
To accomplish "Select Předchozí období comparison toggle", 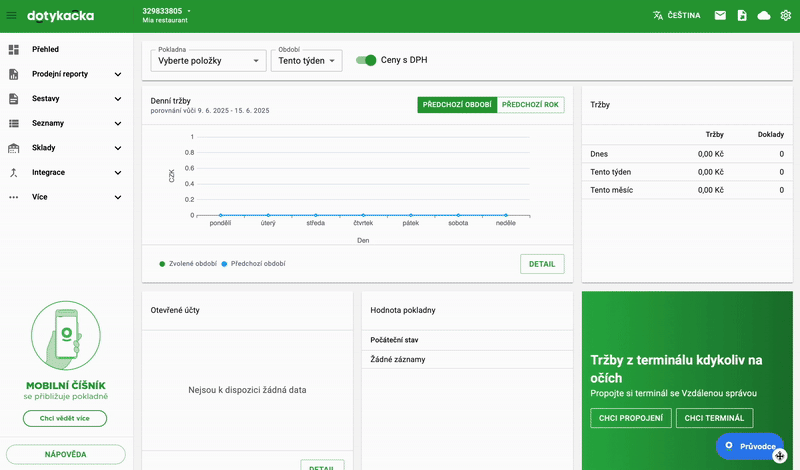I will (457, 104).
